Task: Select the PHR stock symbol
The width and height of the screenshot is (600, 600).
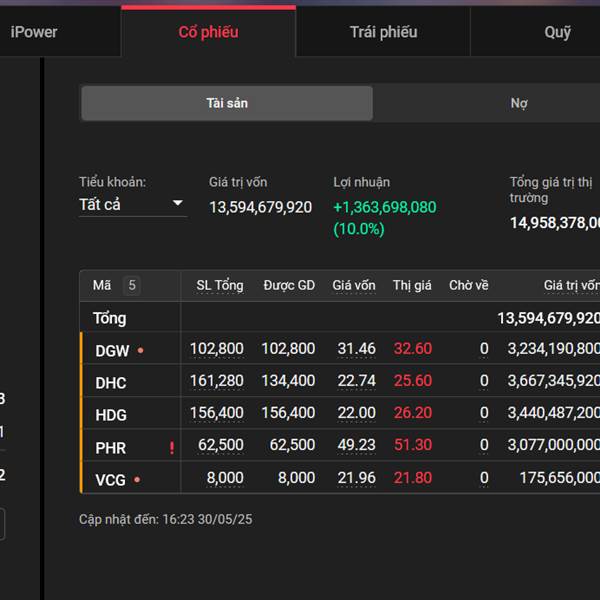Action: tap(110, 448)
